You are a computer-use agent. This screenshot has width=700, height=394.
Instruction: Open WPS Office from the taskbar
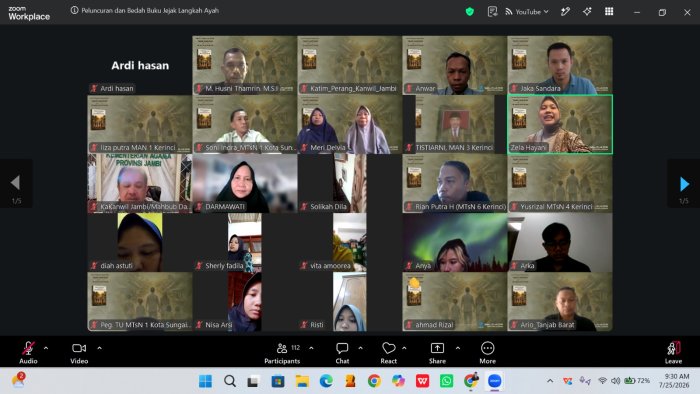click(422, 381)
